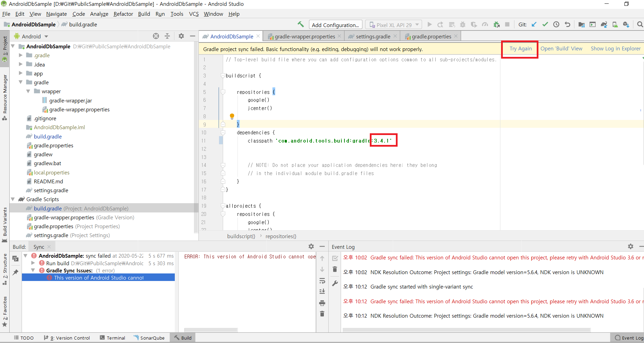This screenshot has height=343, width=644.
Task: Click the lightbulb quick-fix icon in editor
Action: coord(232,116)
